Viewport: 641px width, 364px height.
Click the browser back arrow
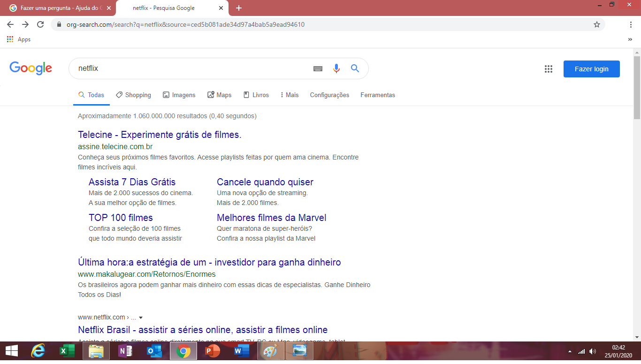coord(10,24)
